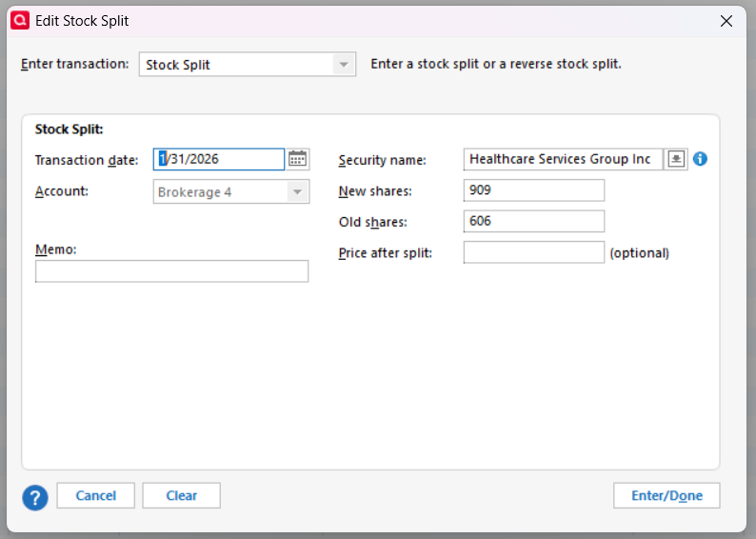The image size is (756, 539).
Task: Expand the Enter transaction dropdown
Action: [x=343, y=65]
